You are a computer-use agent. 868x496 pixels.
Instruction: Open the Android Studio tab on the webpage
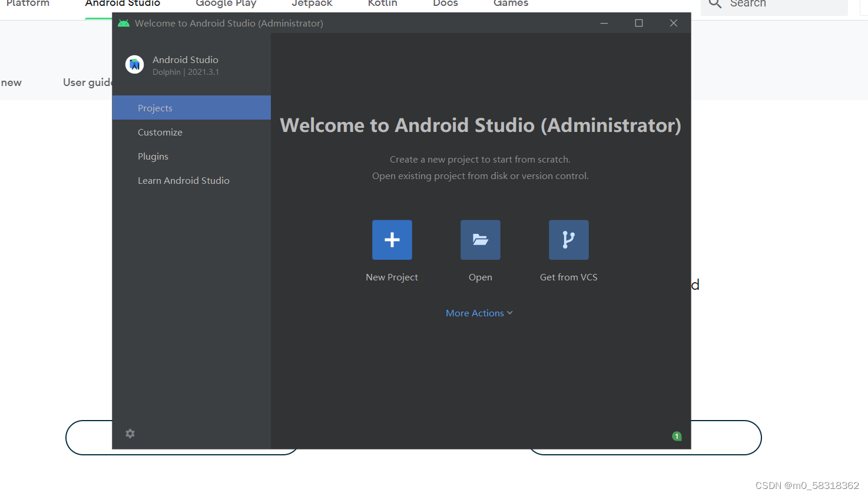122,4
